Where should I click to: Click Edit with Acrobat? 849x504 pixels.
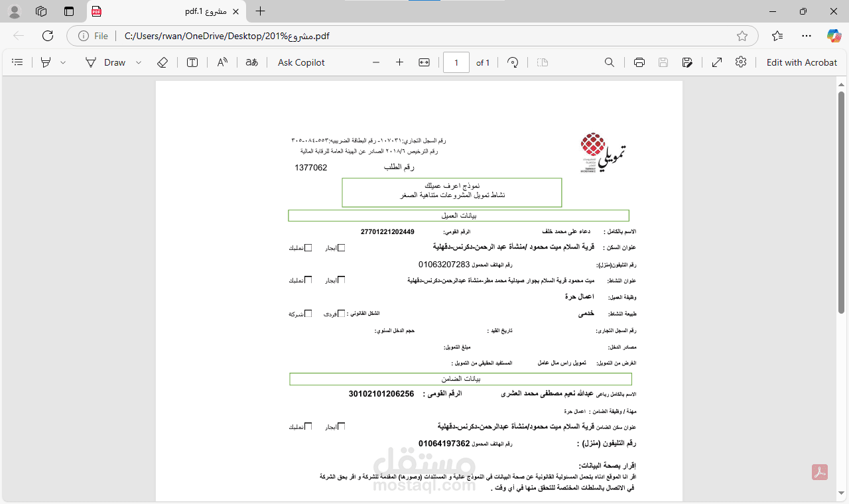(802, 62)
